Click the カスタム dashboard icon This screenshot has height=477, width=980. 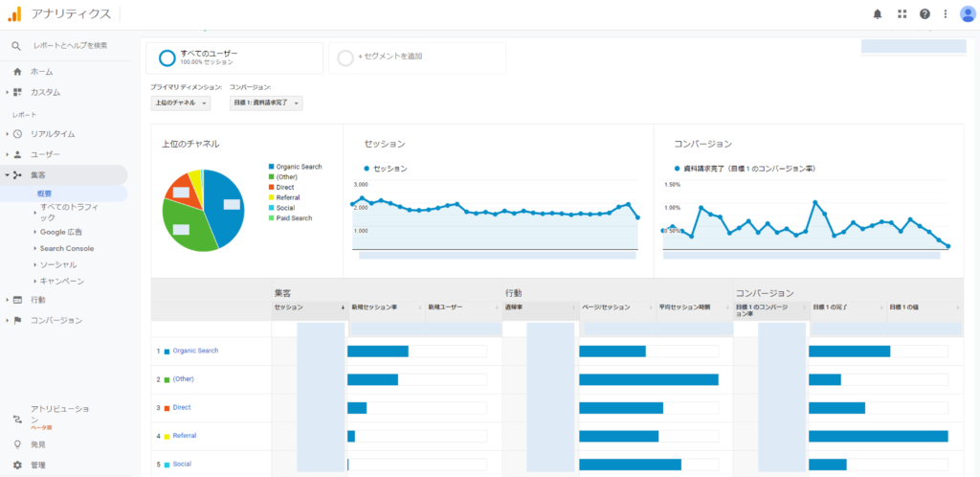click(x=17, y=92)
